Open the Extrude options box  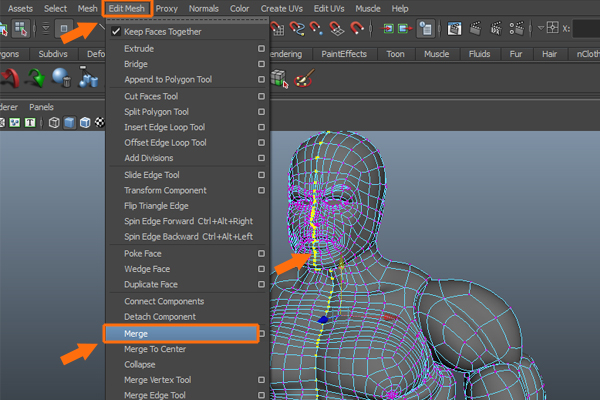coord(261,48)
